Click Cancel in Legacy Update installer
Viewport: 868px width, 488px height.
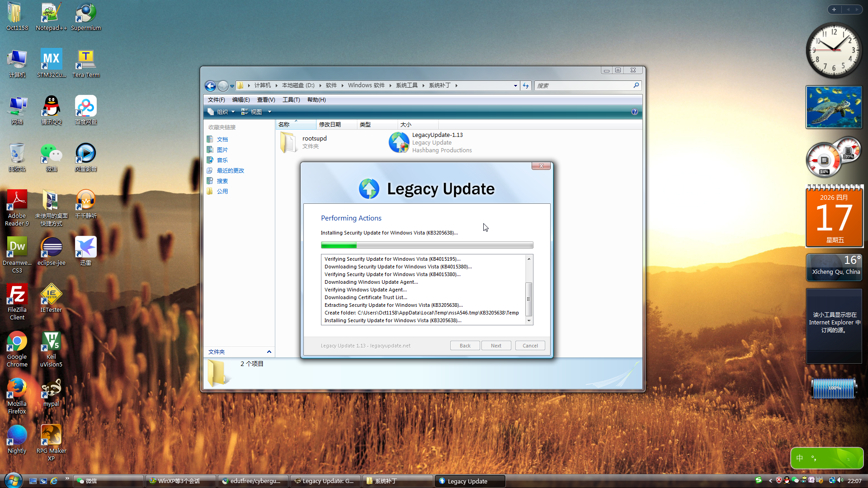tap(530, 346)
